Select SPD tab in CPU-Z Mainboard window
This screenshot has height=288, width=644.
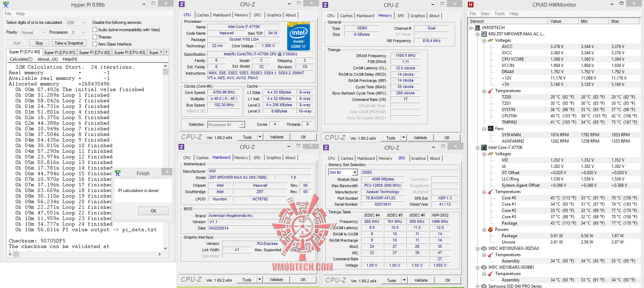coord(257,158)
